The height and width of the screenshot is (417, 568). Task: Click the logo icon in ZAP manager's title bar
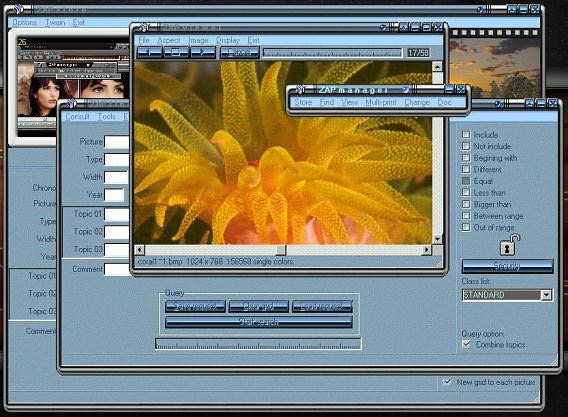300,89
